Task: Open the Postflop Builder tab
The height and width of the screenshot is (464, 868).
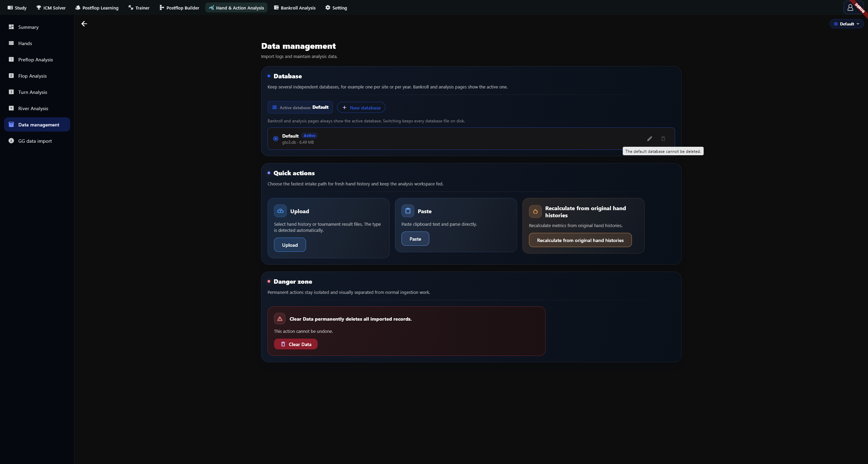Action: click(179, 7)
